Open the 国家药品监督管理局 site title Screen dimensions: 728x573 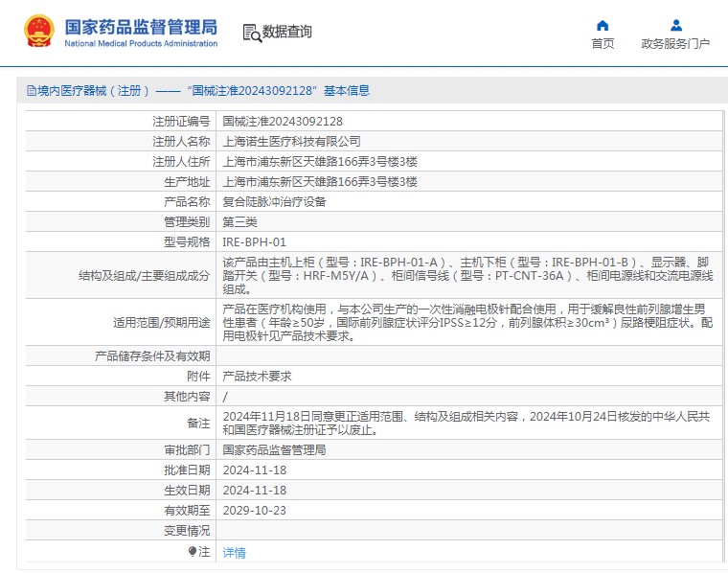(141, 26)
